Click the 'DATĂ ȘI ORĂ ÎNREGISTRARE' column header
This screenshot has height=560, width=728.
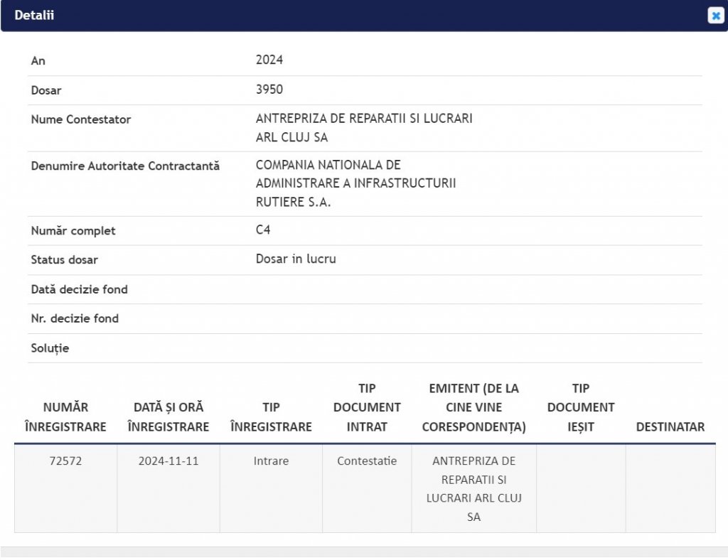point(168,416)
